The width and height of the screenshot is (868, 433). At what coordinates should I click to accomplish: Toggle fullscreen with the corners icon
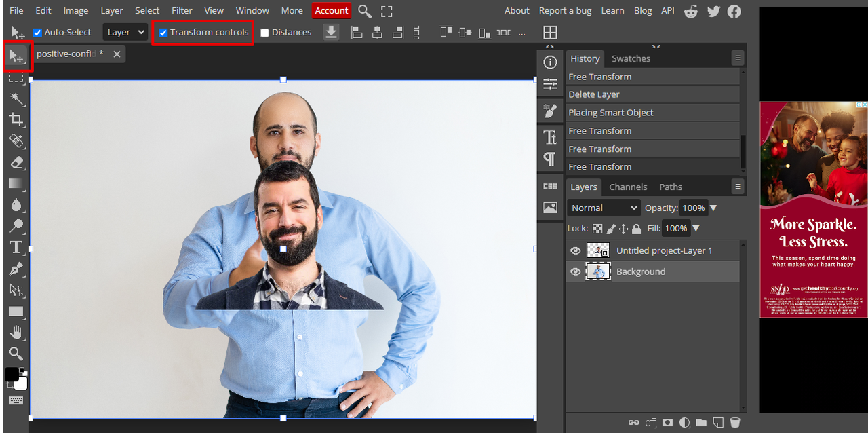point(387,11)
